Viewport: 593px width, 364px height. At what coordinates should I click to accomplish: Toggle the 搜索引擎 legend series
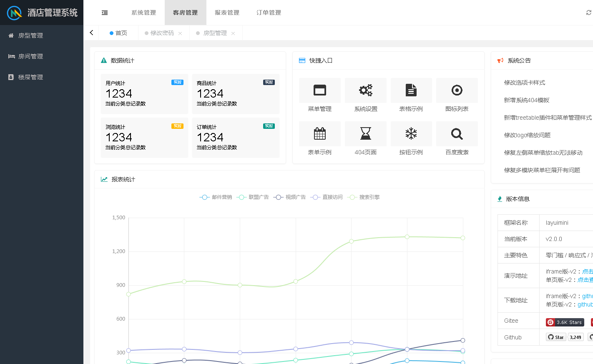pos(364,197)
